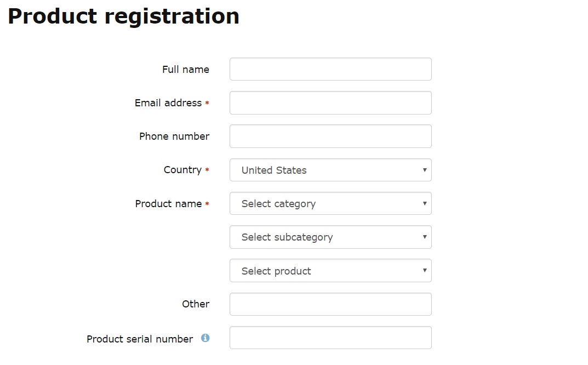
Task: Click the Select subcategory dropdown arrow
Action: tap(425, 237)
